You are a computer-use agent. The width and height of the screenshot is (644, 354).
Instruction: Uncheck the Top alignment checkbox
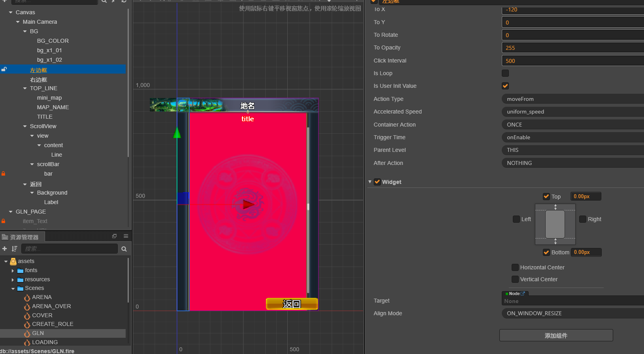(x=546, y=197)
